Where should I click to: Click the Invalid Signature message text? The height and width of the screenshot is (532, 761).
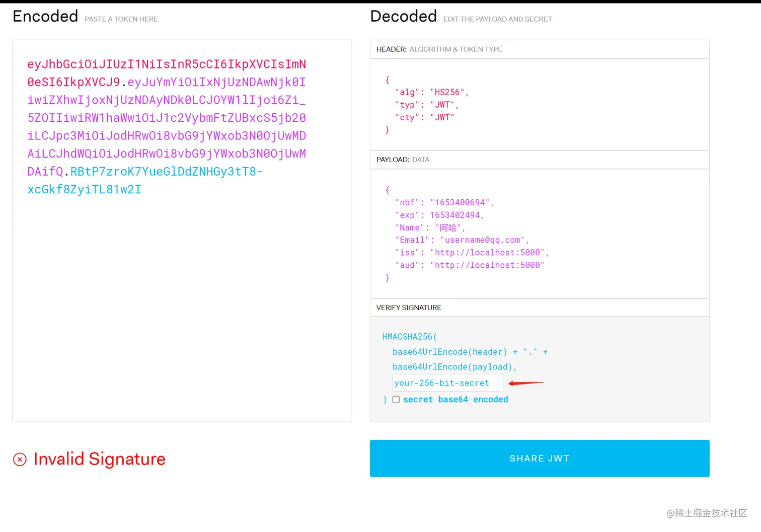click(100, 459)
